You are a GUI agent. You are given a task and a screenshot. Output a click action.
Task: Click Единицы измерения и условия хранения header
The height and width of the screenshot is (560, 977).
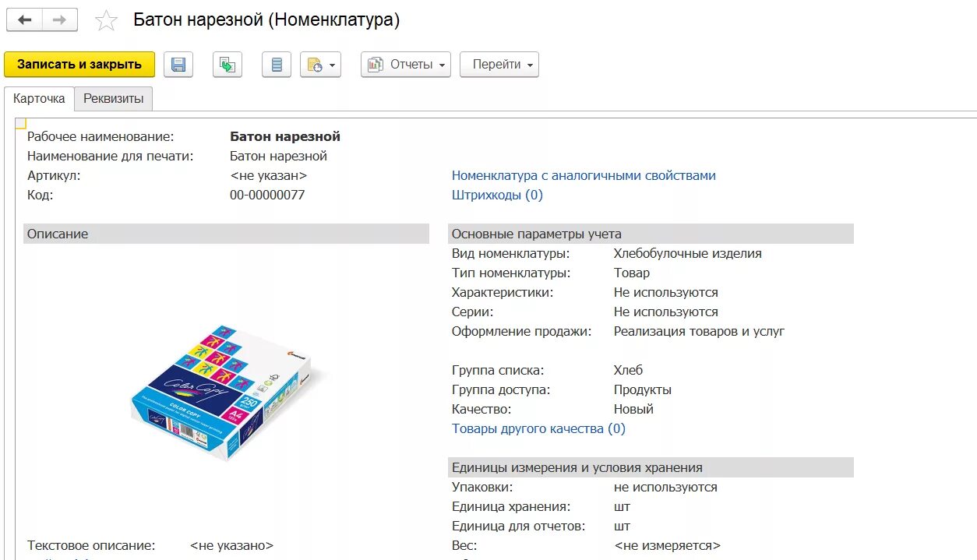651,467
